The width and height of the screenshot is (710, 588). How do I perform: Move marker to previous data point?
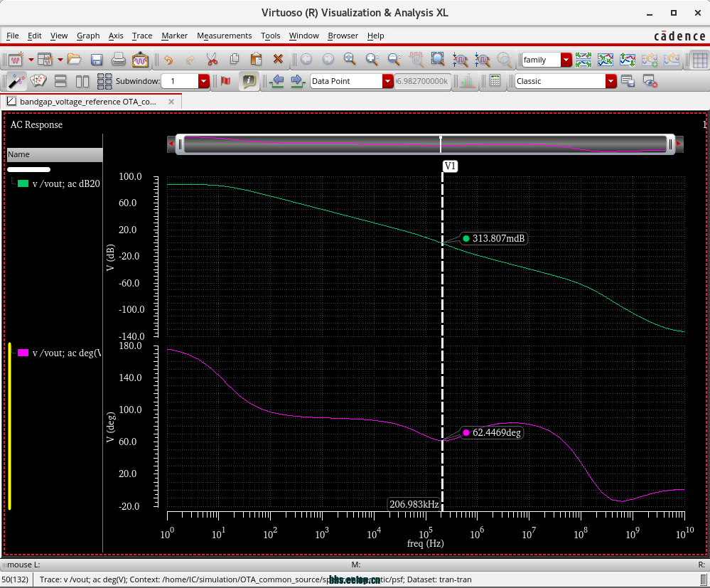276,81
